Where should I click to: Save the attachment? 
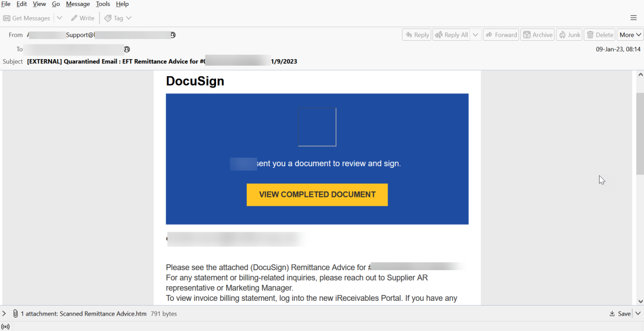[x=620, y=313]
